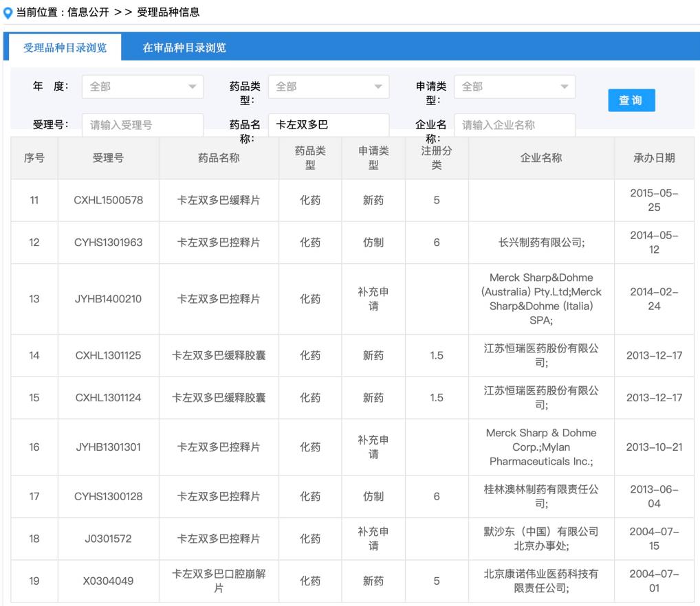Viewport: 700px width, 606px height.
Task: Click the 受理号 input field
Action: [142, 125]
